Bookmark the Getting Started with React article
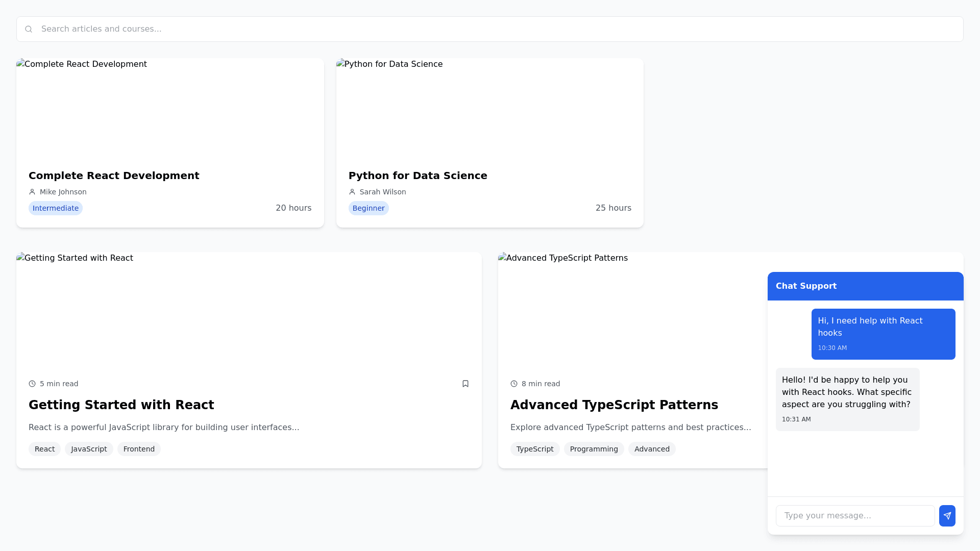980x551 pixels. (x=465, y=384)
